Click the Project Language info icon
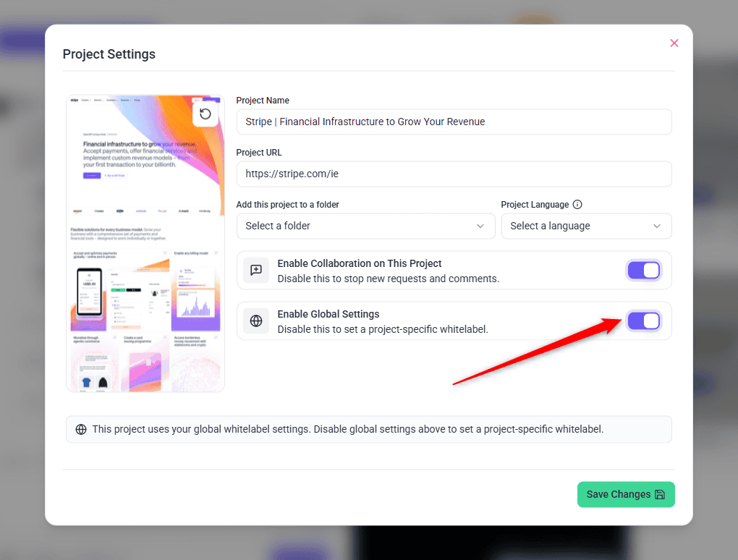The image size is (738, 560). 577,204
